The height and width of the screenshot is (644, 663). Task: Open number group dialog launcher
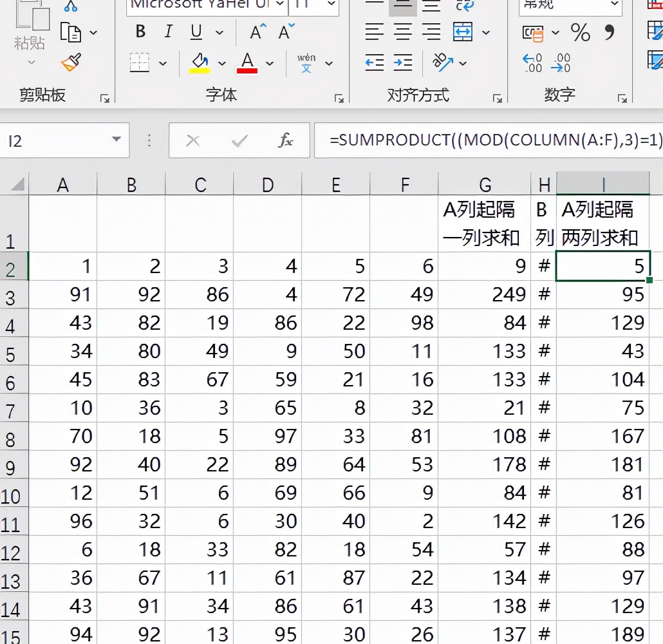pos(622,99)
